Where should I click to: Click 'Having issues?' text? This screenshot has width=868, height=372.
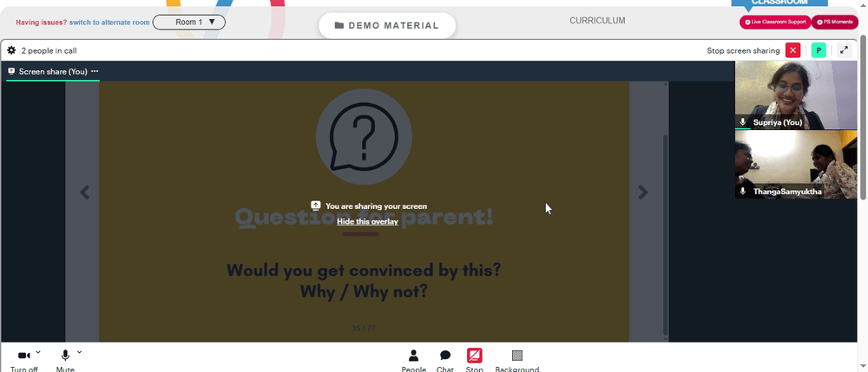click(x=42, y=23)
